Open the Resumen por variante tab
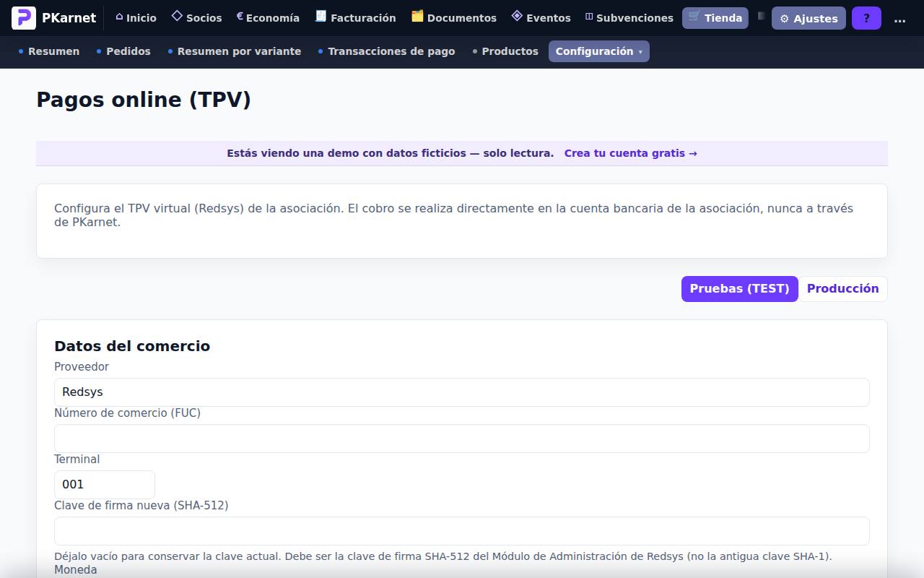Screen dimensions: 924x578 pos(234,51)
